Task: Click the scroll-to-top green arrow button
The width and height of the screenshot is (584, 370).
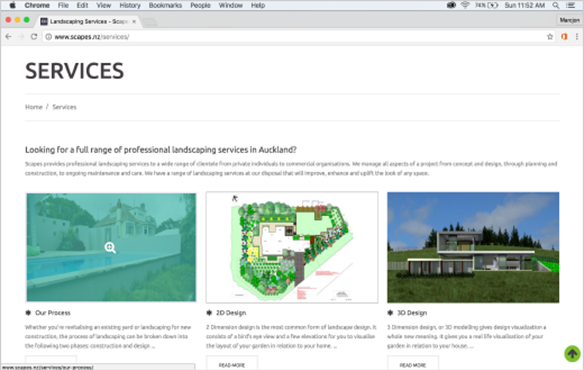Action: tap(572, 353)
